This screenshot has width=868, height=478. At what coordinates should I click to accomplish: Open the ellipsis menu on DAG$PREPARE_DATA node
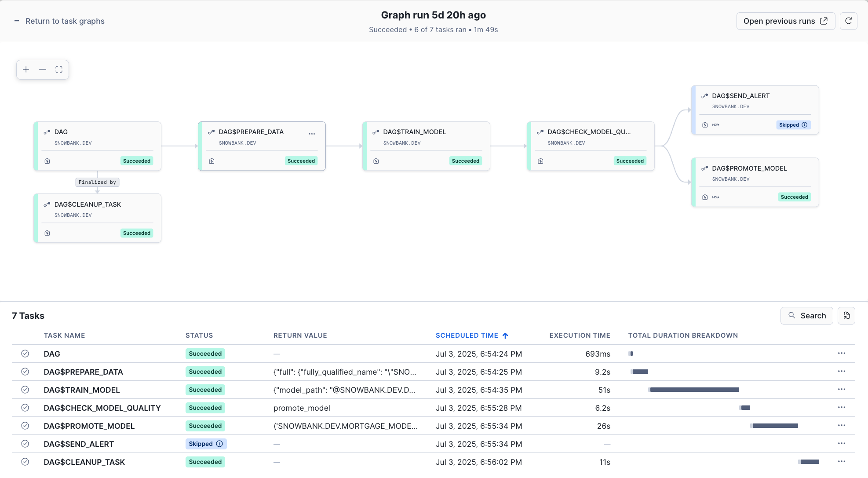(x=312, y=134)
